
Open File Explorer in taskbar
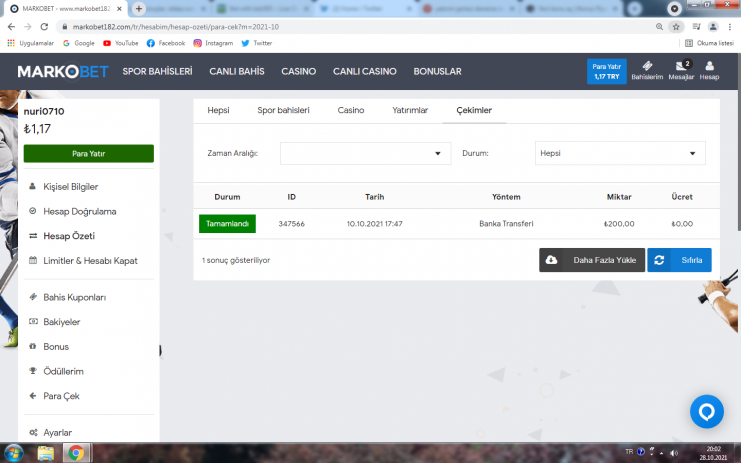click(46, 454)
